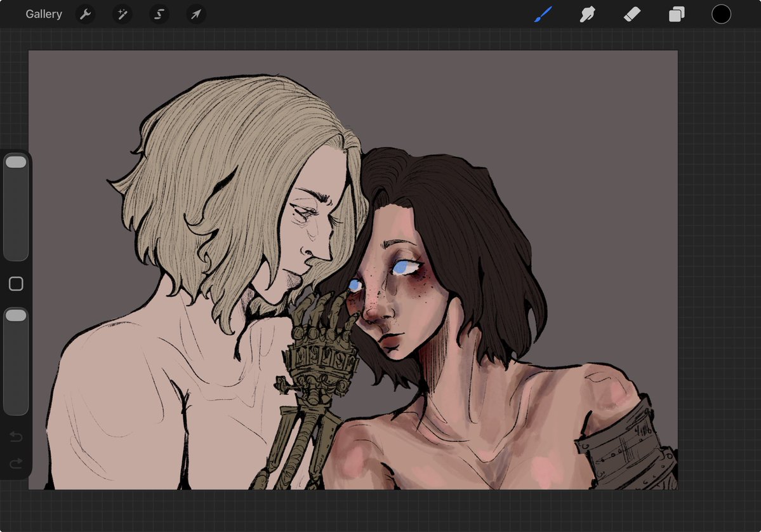Return to the Gallery view
Screen dimensions: 761x532
coord(44,14)
